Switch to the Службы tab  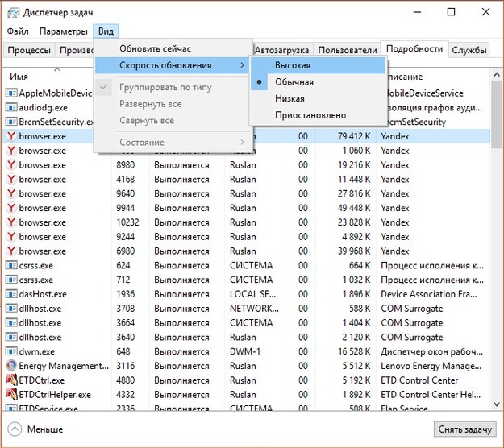(469, 49)
